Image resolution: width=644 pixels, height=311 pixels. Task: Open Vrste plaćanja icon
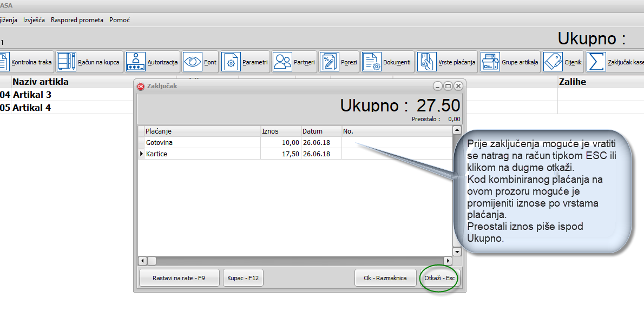[x=426, y=62]
